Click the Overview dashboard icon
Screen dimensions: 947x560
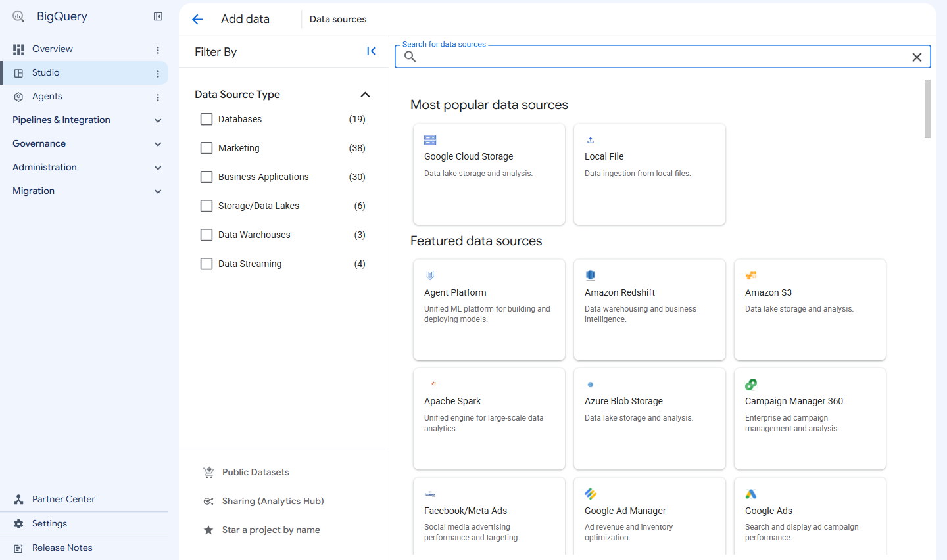18,49
